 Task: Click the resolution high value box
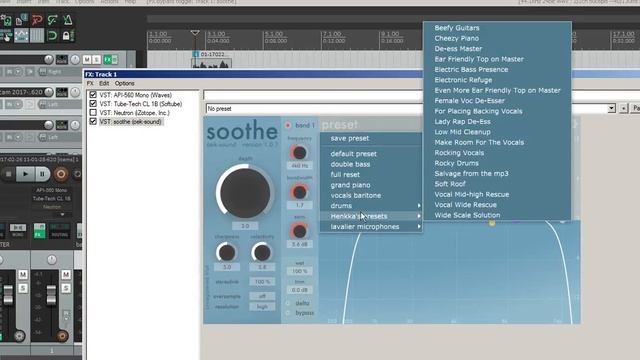pos(262,307)
